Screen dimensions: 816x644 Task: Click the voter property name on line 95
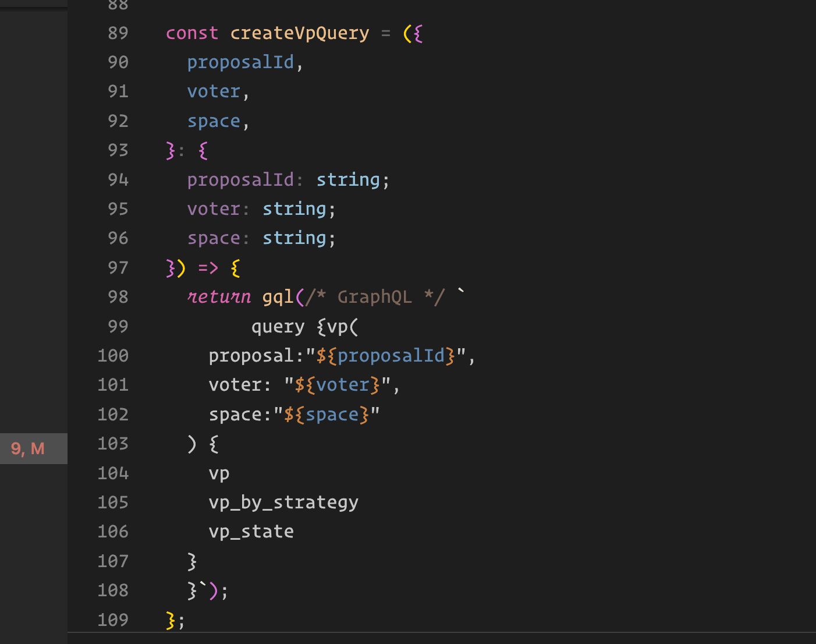coord(214,209)
